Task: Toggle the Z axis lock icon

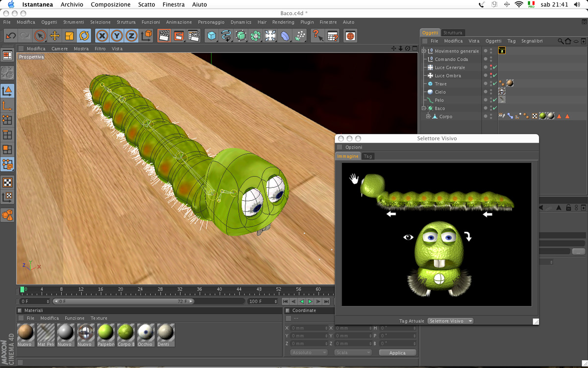Action: click(131, 35)
